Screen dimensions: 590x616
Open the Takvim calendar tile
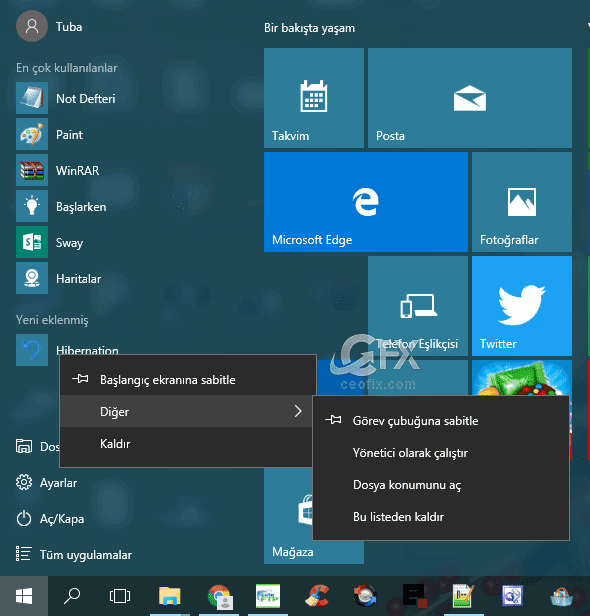tap(314, 98)
